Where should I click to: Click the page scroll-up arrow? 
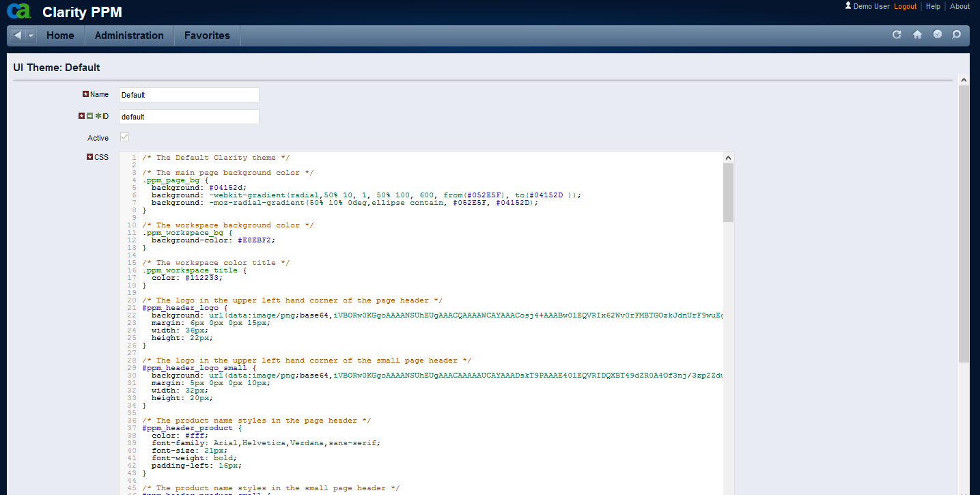tap(964, 80)
